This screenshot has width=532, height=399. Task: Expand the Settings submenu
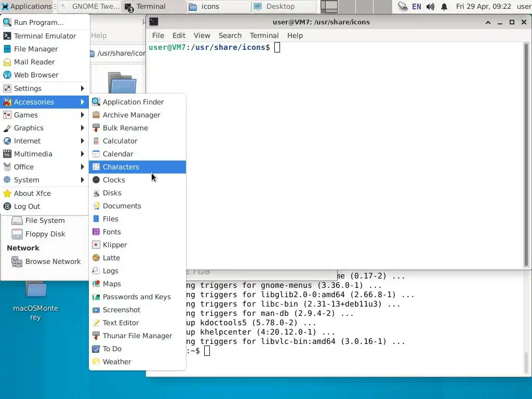coord(45,88)
